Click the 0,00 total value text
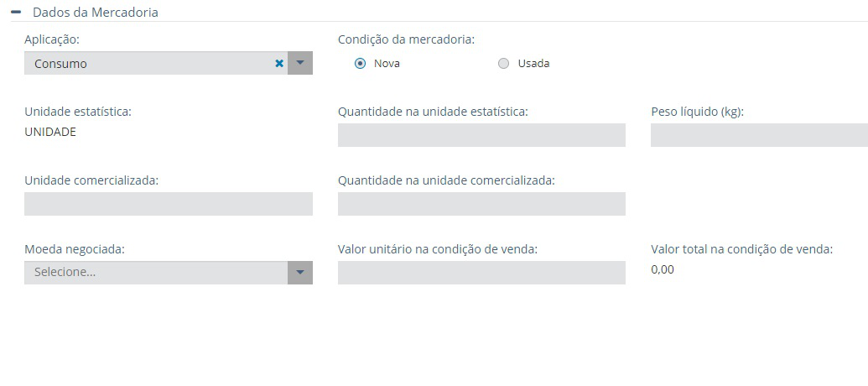The height and width of the screenshot is (386, 868). pyautogui.click(x=663, y=269)
